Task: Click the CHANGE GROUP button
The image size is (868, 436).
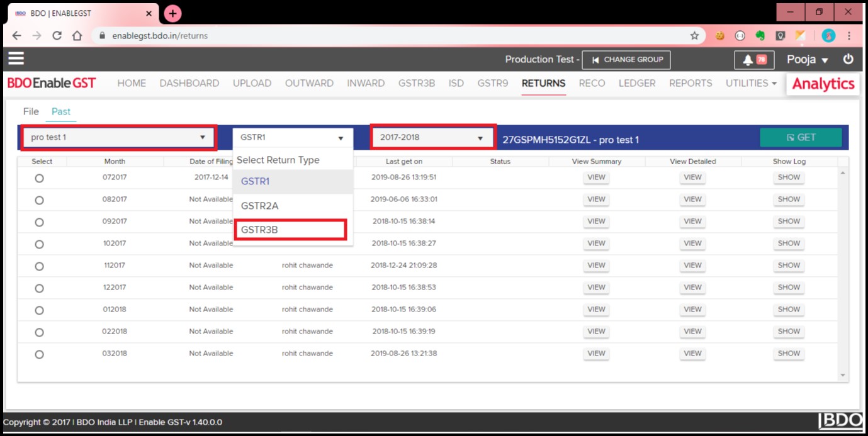Action: [626, 60]
